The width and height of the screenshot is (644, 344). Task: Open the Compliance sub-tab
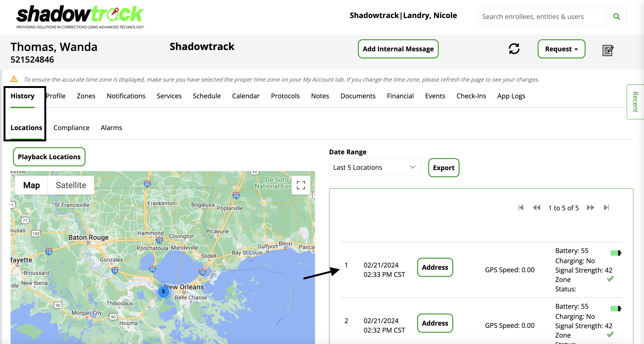[x=71, y=128]
